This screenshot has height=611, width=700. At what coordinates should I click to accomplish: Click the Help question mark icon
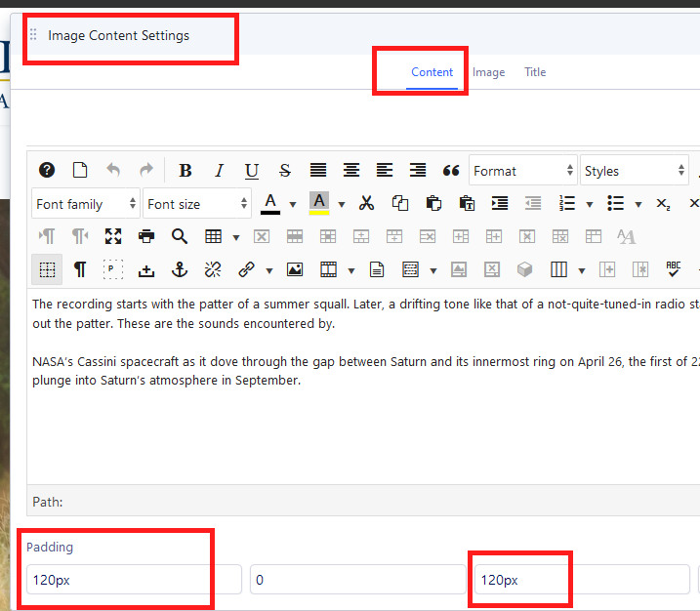point(47,171)
